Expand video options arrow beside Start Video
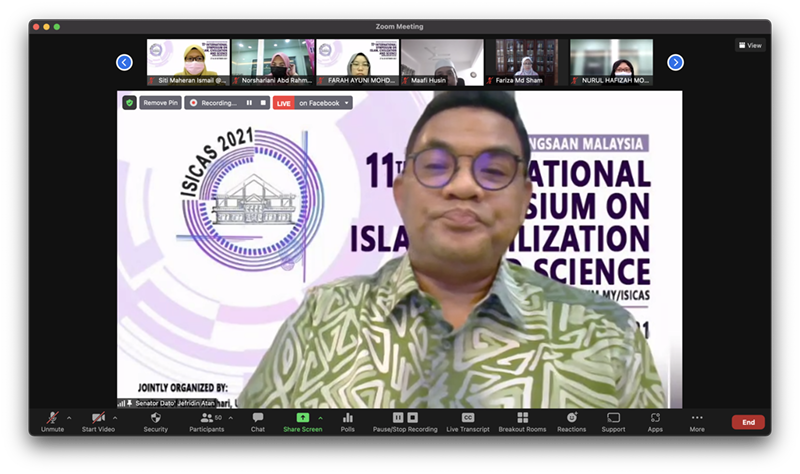 click(x=117, y=418)
